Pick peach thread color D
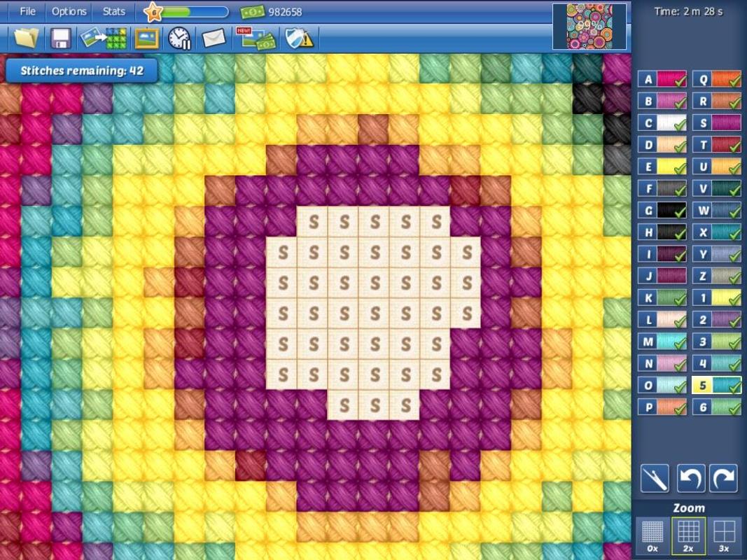The width and height of the screenshot is (747, 560). [x=662, y=145]
